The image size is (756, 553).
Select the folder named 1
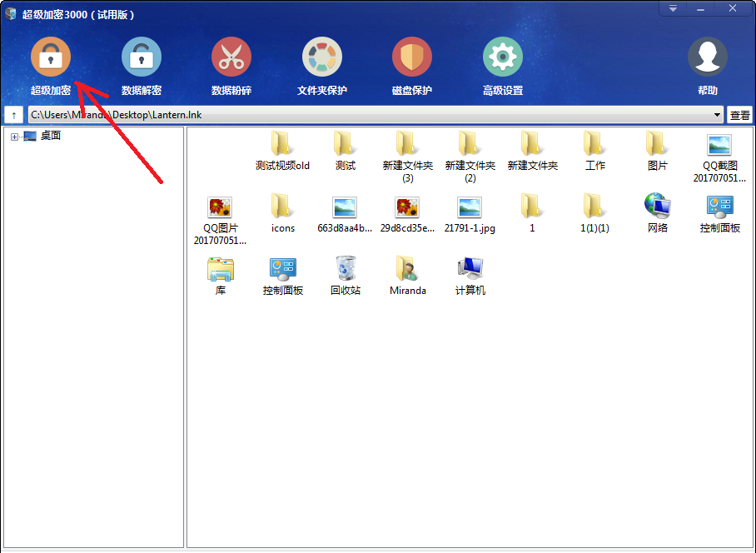point(532,213)
